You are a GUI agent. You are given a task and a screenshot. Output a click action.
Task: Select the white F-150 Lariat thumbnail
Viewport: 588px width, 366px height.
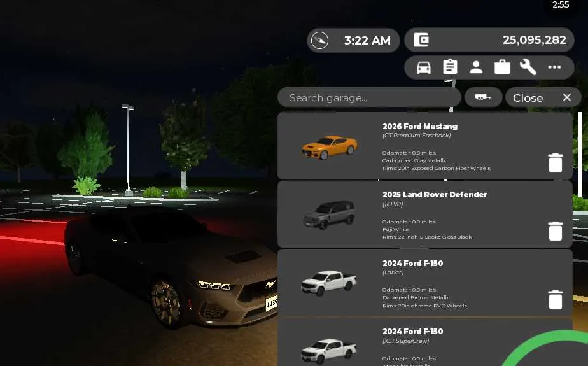[328, 283]
